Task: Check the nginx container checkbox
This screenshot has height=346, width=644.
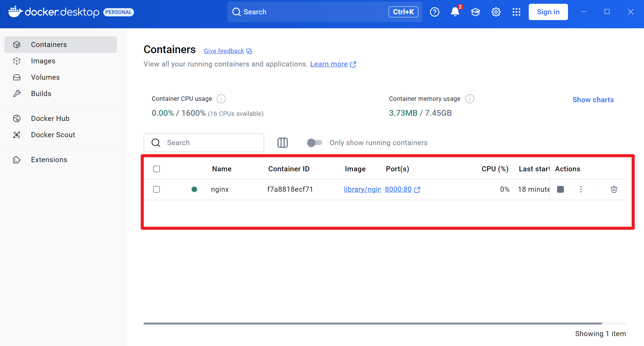Action: point(156,189)
